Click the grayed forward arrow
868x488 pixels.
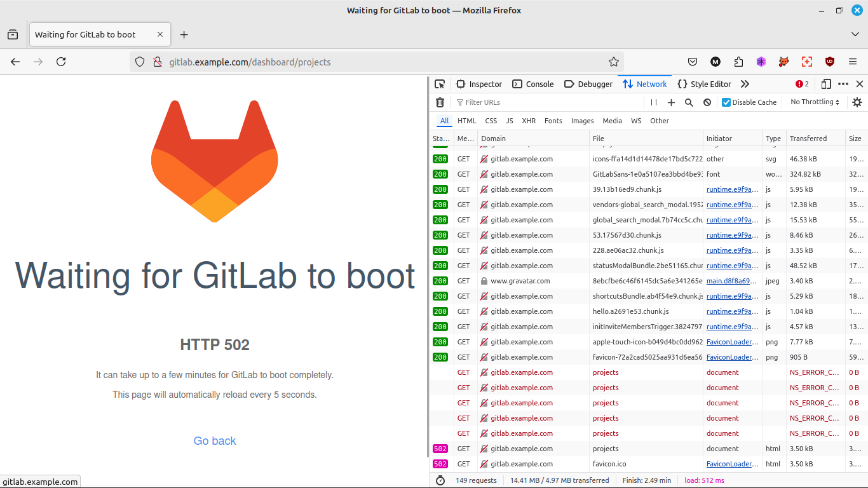(x=38, y=62)
